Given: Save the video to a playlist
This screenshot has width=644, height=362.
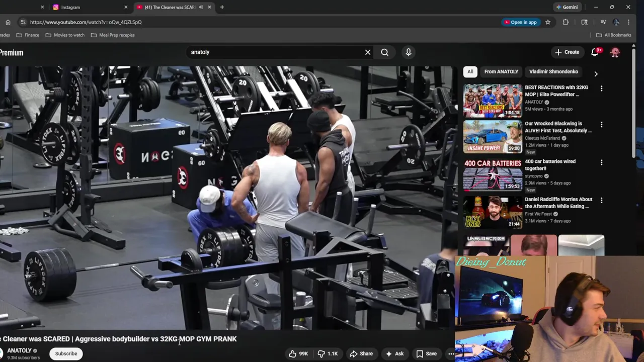Looking at the screenshot, I should click(x=426, y=354).
